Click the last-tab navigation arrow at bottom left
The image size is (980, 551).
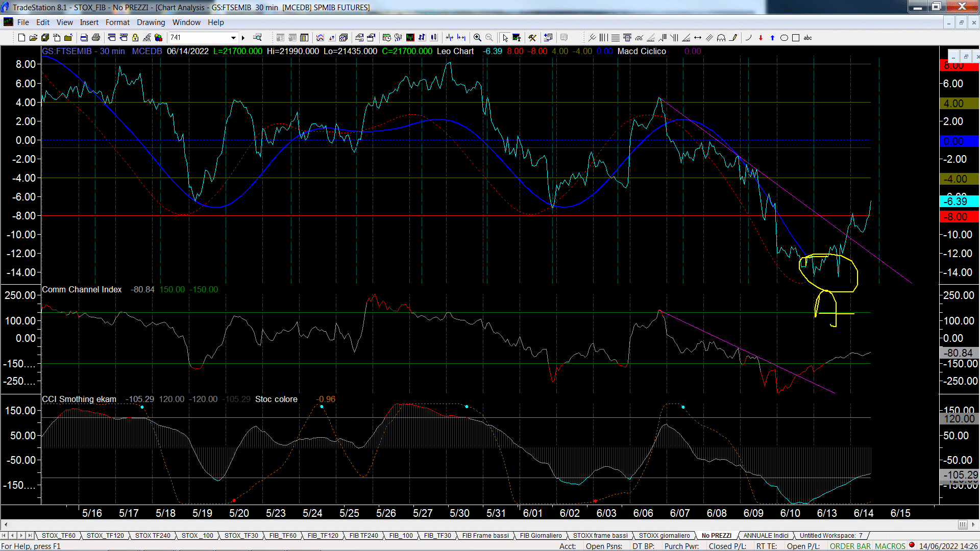click(x=30, y=535)
